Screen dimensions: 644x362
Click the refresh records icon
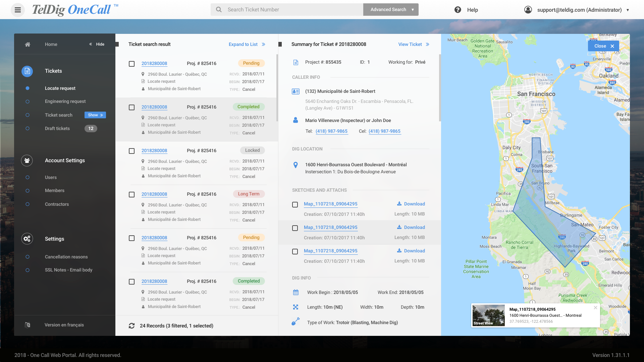point(132,326)
